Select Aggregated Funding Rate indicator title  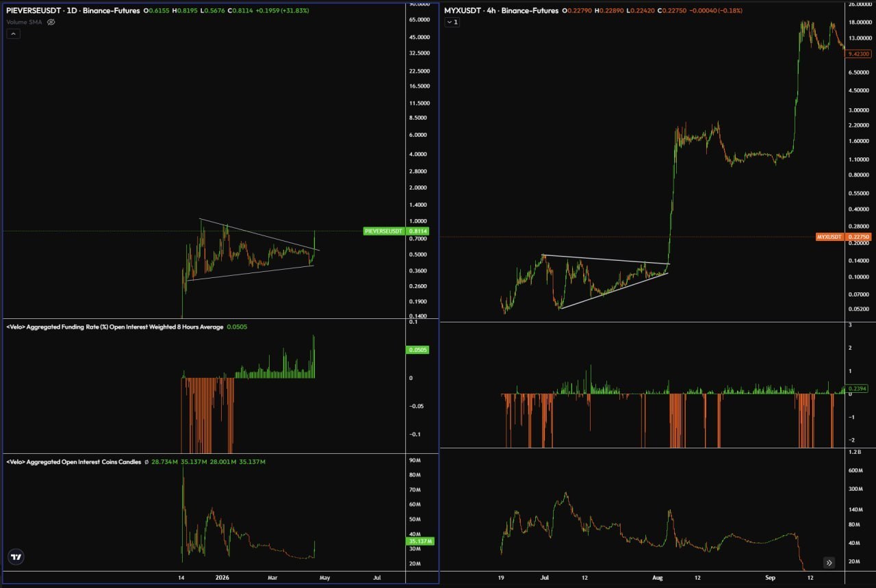pos(115,327)
